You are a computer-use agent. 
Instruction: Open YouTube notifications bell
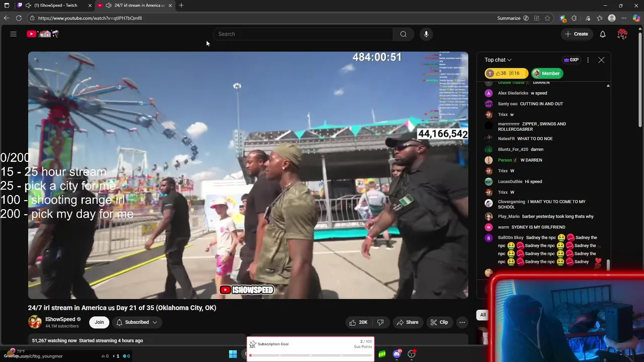[x=603, y=34]
